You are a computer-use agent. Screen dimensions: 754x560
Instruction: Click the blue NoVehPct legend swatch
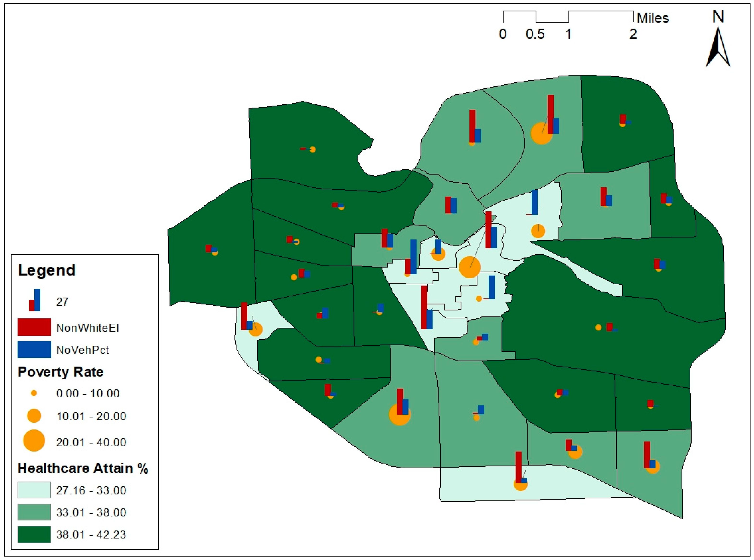(x=34, y=350)
